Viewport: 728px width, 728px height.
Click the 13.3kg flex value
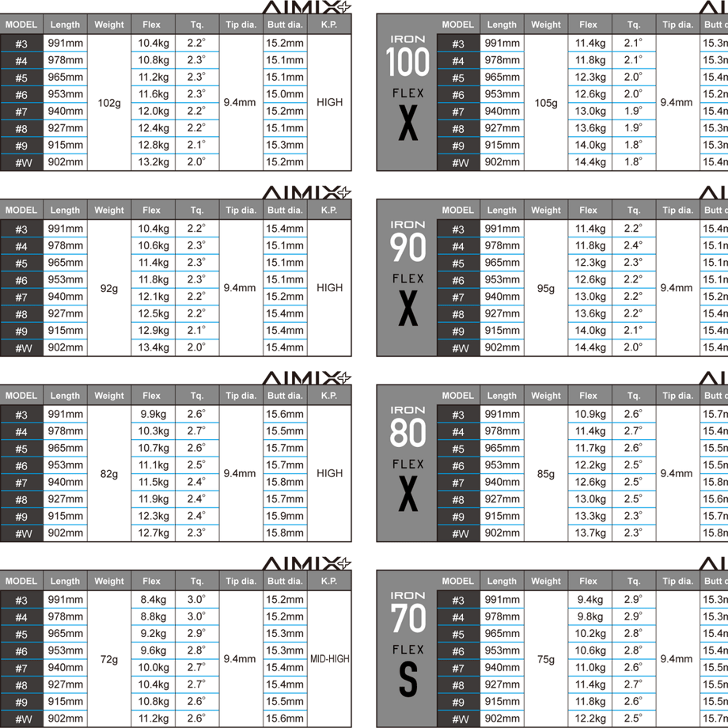click(x=590, y=516)
